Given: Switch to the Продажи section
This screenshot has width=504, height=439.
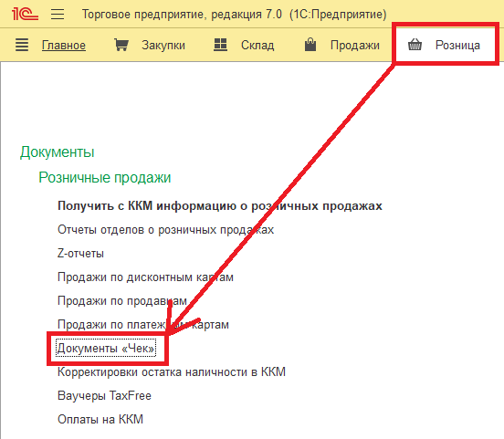Looking at the screenshot, I should point(355,46).
